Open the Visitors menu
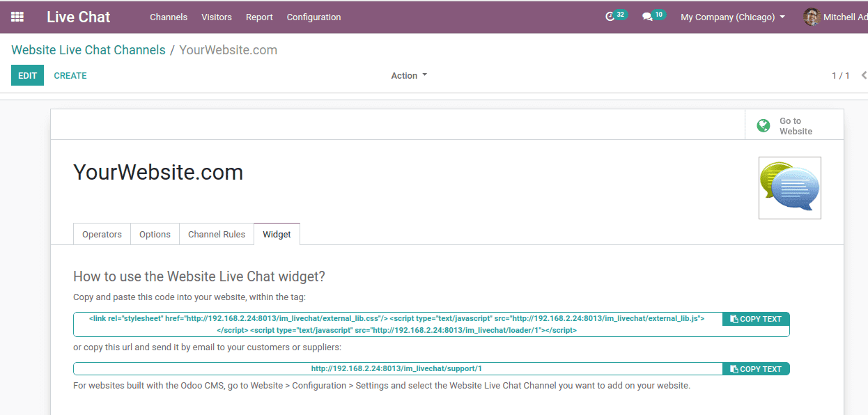This screenshot has width=868, height=415. click(x=217, y=17)
